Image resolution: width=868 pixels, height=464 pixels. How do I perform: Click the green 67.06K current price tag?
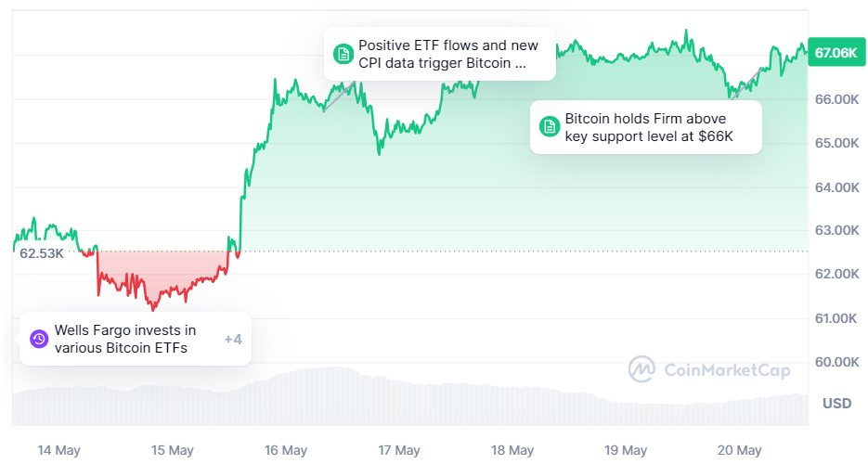(x=835, y=53)
